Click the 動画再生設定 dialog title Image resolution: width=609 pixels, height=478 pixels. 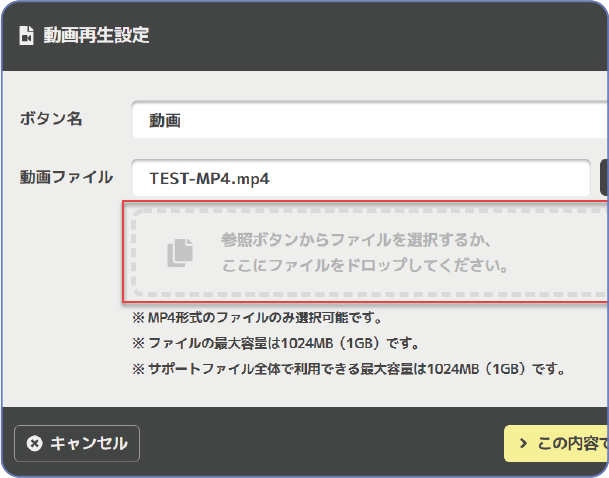click(96, 36)
